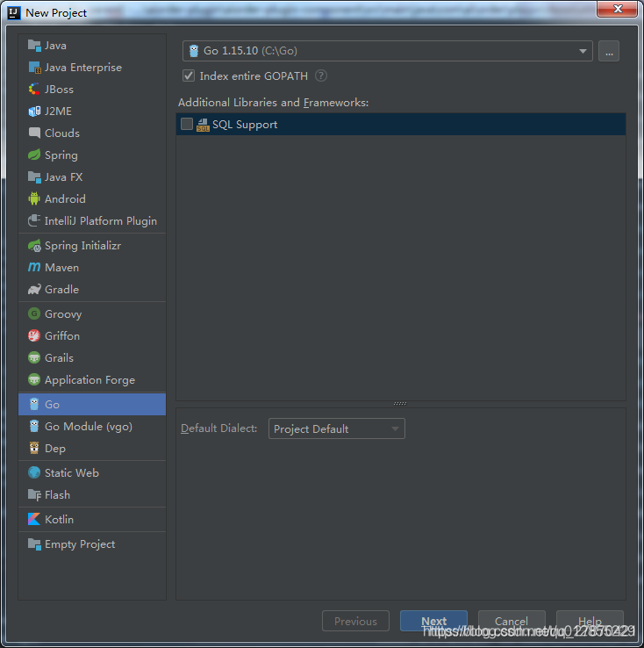This screenshot has height=648, width=644.
Task: Click the Android robot icon
Action: tap(34, 198)
